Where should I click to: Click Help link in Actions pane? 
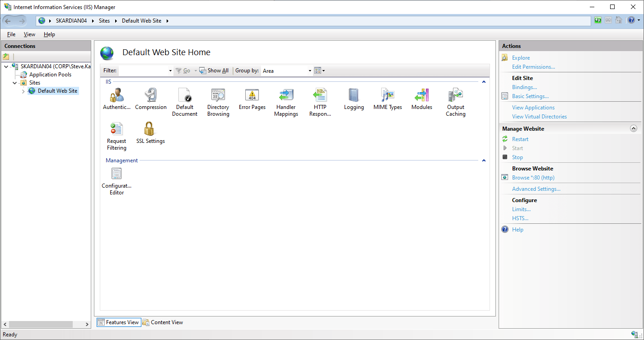click(x=518, y=230)
